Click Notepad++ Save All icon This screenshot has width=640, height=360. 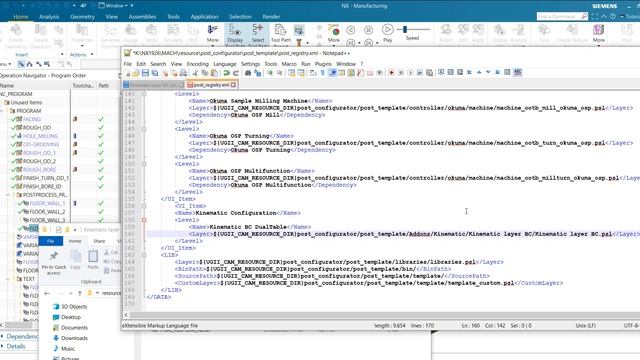pos(155,73)
